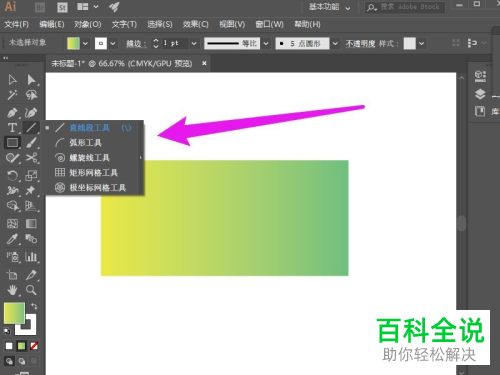The image size is (500, 375).
Task: Select the Scissors tool
Action: pyautogui.click(x=31, y=158)
